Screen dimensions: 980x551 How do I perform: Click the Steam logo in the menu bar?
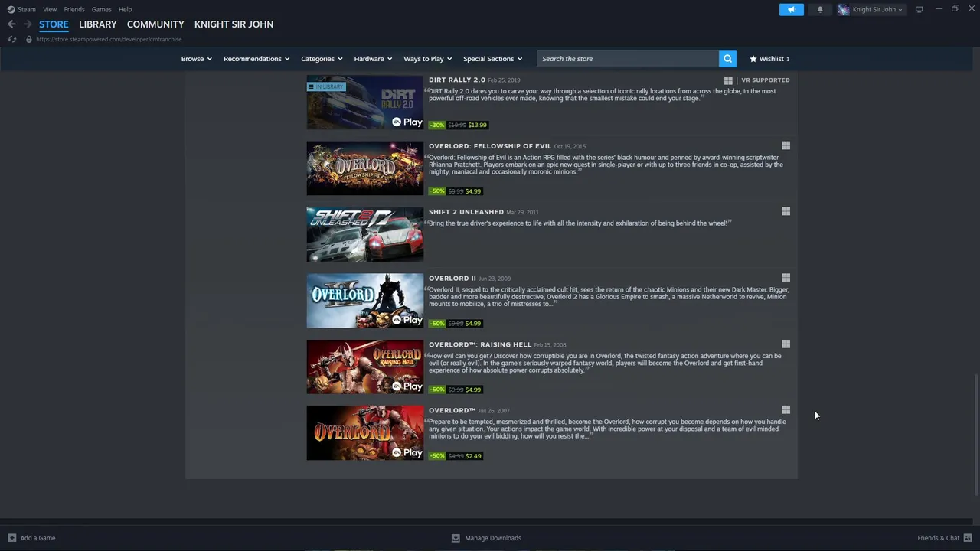11,9
